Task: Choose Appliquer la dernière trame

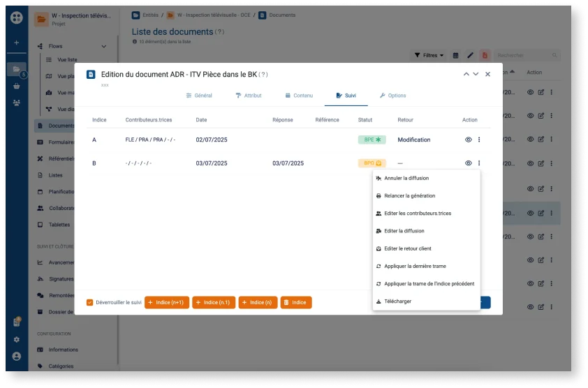Action: [x=427, y=267]
